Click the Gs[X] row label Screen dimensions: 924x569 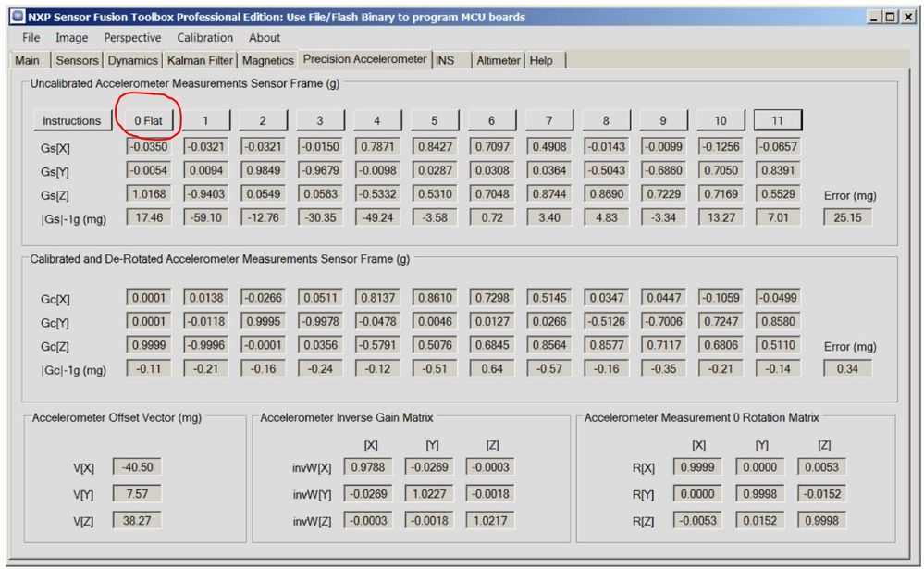pos(55,148)
